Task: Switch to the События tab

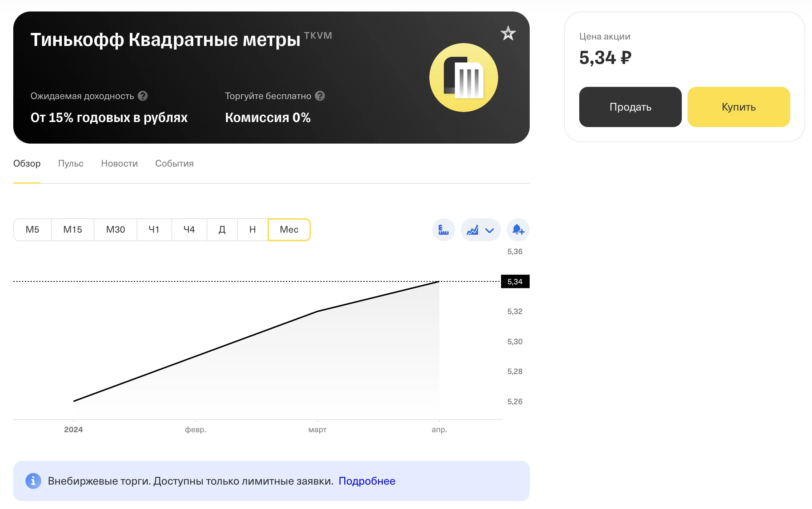Action: click(x=174, y=164)
